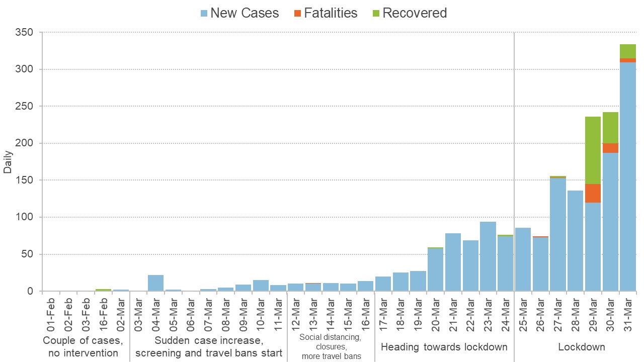Viewport: 644px width, 362px height.
Task: Click the 150 y-axis value
Action: coord(25,180)
